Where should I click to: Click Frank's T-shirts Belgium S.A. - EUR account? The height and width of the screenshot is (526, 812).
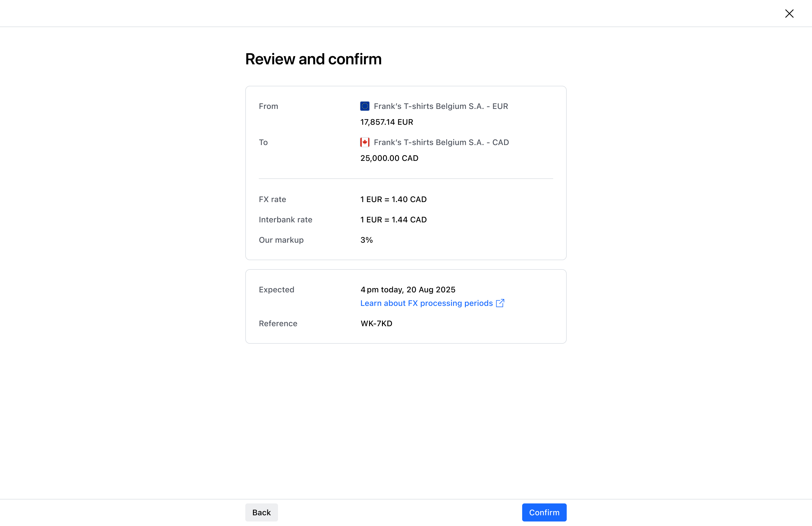coord(441,106)
